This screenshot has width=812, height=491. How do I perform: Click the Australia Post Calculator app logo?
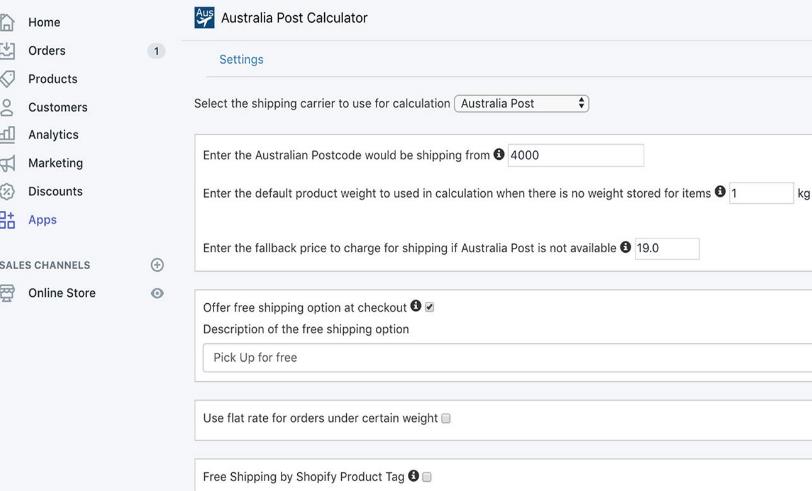pos(205,18)
